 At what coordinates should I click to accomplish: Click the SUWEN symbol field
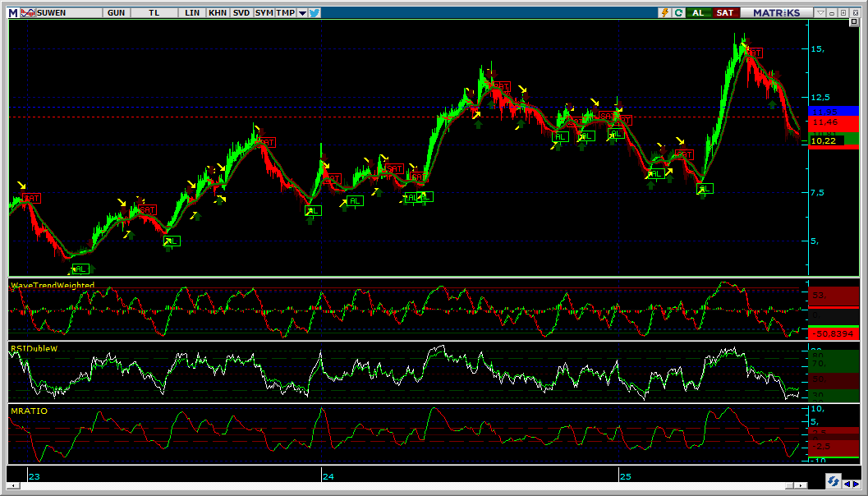(x=69, y=13)
